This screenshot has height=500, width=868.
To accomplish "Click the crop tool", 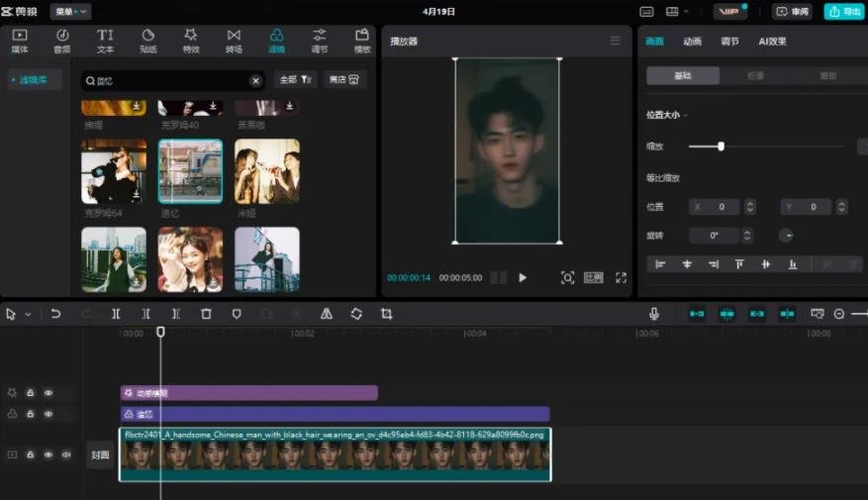I will point(386,314).
